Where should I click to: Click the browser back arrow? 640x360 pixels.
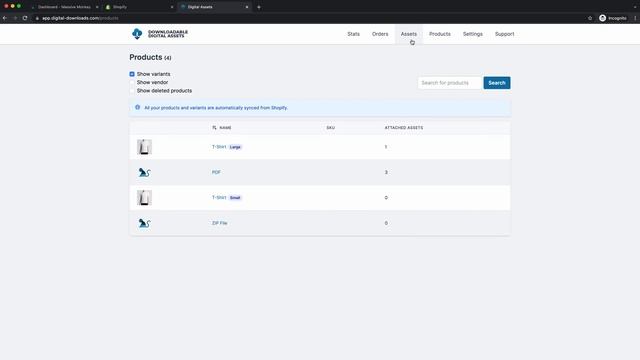pos(5,18)
